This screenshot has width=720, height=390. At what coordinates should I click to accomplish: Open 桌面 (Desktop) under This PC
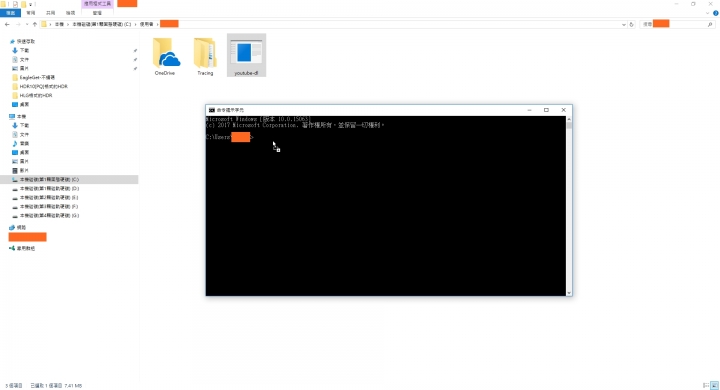(x=24, y=153)
